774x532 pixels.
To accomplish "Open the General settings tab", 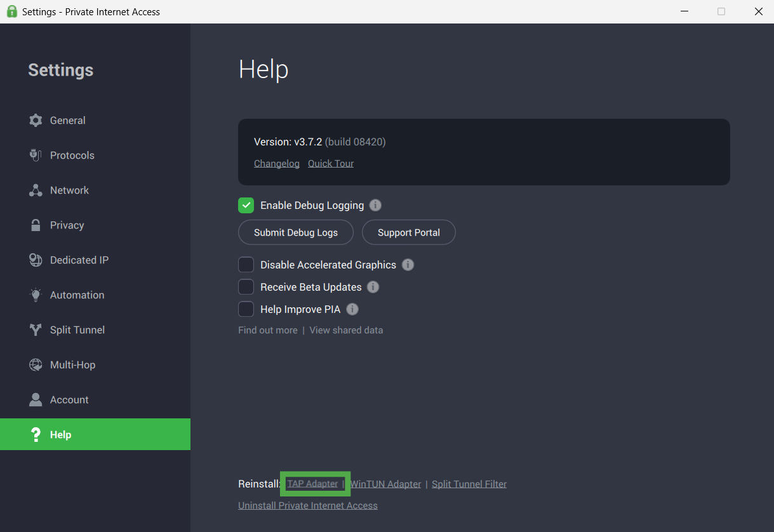I will coord(95,120).
